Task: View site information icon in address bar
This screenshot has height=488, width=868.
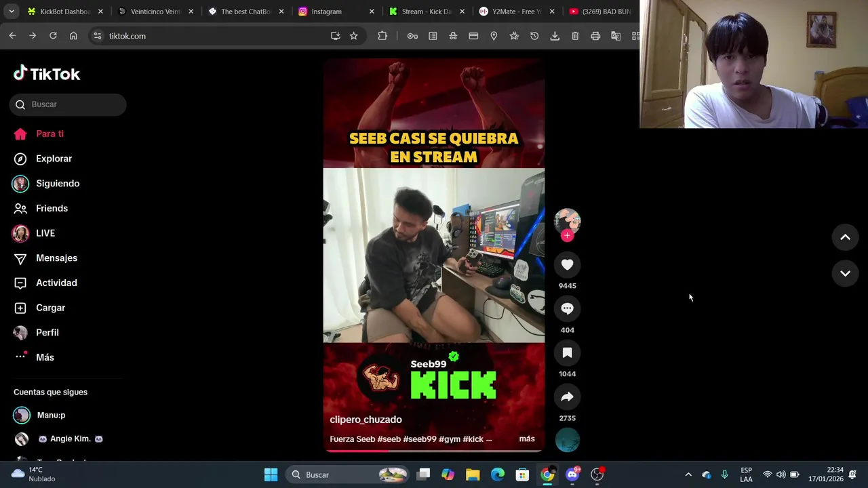Action: click(97, 36)
